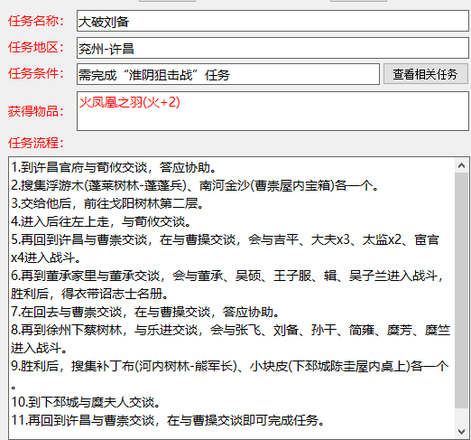This screenshot has width=471, height=440.
Task: Click step 3 line about 戈阳树林第二层
Action: 108,203
